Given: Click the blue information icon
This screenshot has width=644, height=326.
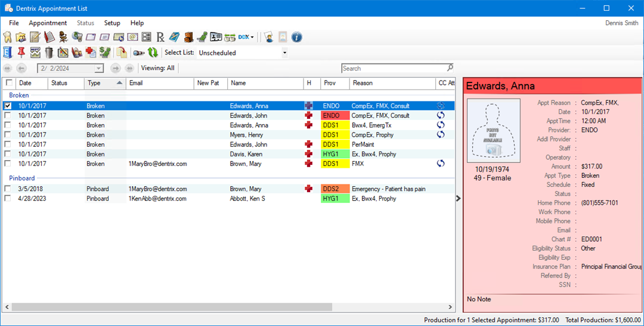Looking at the screenshot, I should [x=296, y=37].
